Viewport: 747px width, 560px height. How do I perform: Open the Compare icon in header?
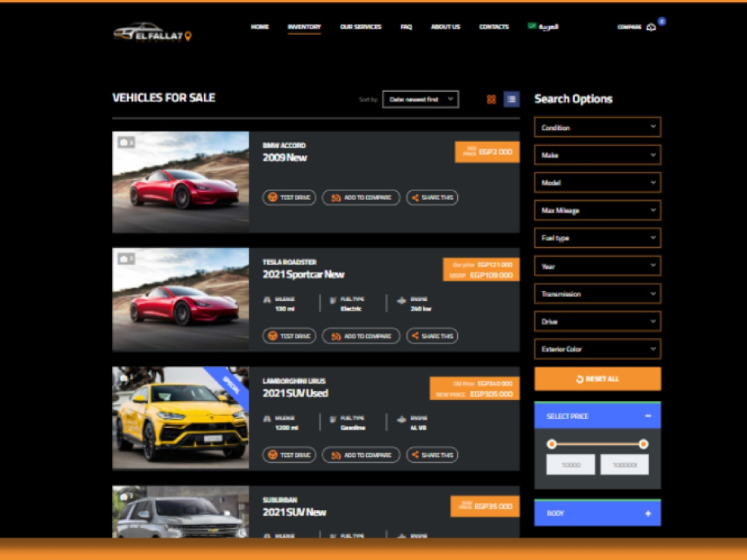click(x=651, y=27)
